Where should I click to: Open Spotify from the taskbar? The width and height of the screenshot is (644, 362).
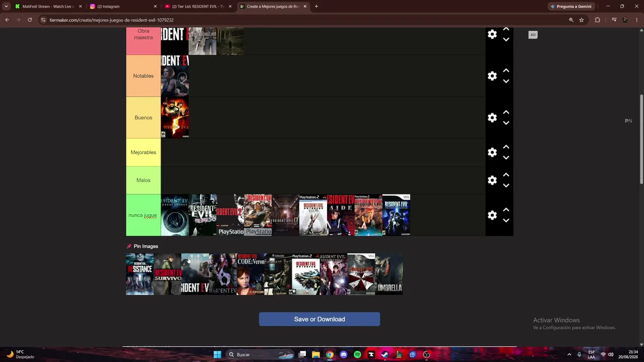point(357,354)
